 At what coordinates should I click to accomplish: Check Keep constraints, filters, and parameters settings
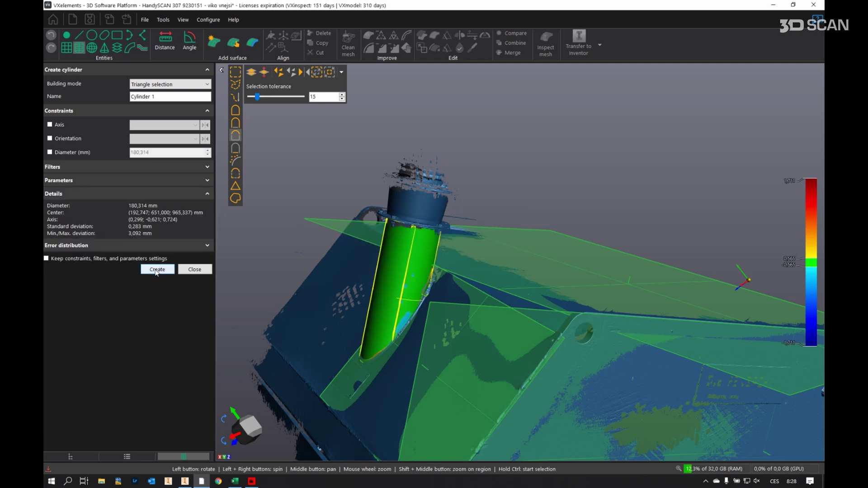coord(46,258)
